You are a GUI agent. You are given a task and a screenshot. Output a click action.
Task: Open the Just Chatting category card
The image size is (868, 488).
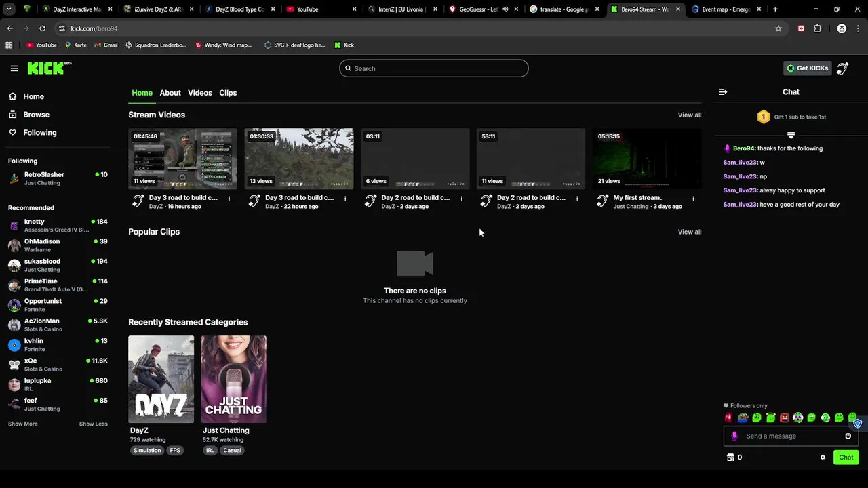pyautogui.click(x=233, y=380)
